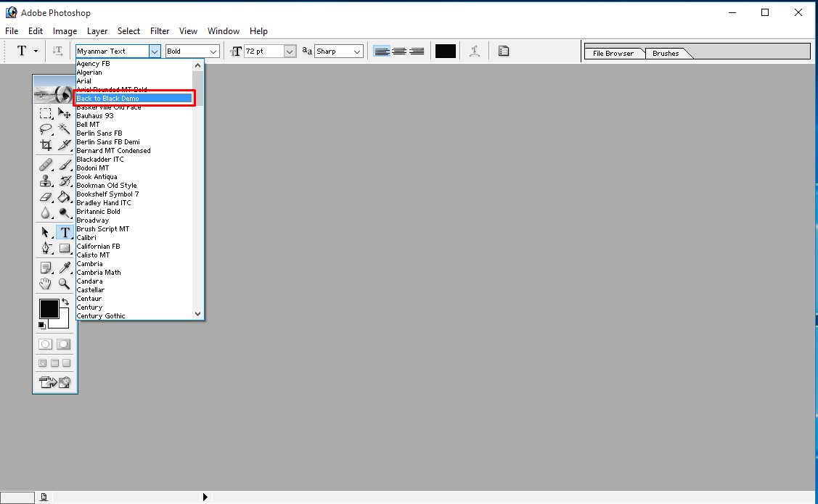Toggle the palettes button in options bar
The image size is (818, 504).
pyautogui.click(x=504, y=51)
